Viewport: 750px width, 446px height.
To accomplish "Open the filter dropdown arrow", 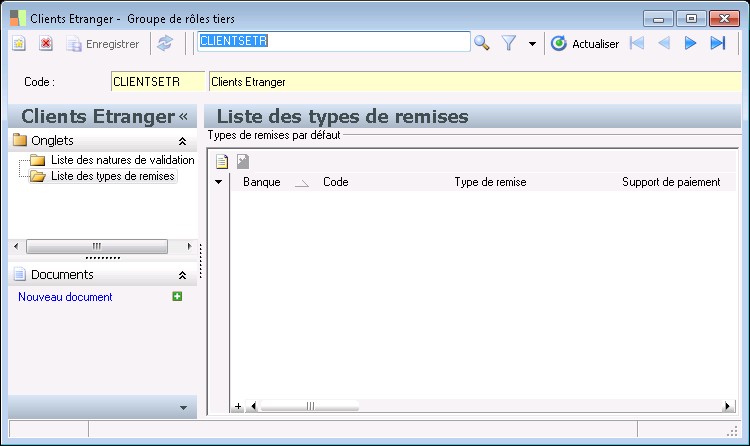I will 532,44.
